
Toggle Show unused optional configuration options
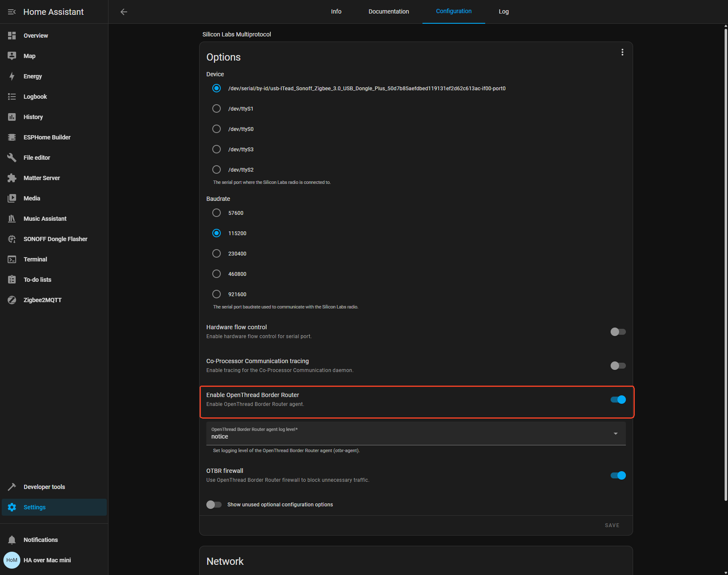(214, 505)
